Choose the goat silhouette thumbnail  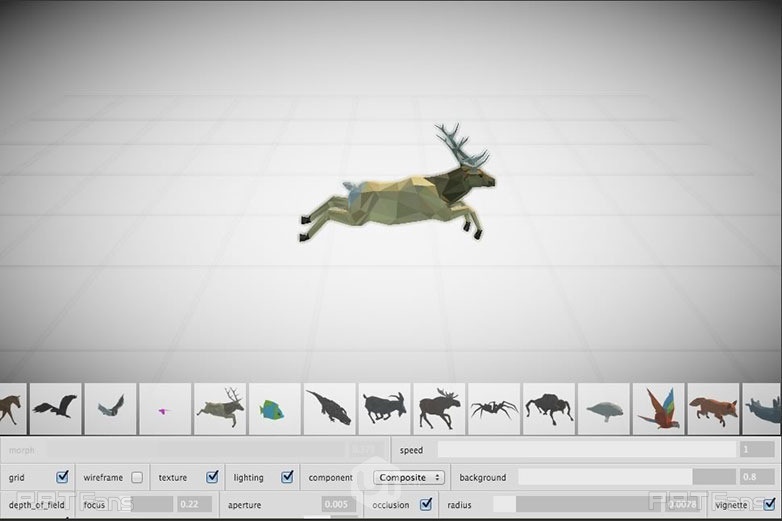pos(384,408)
